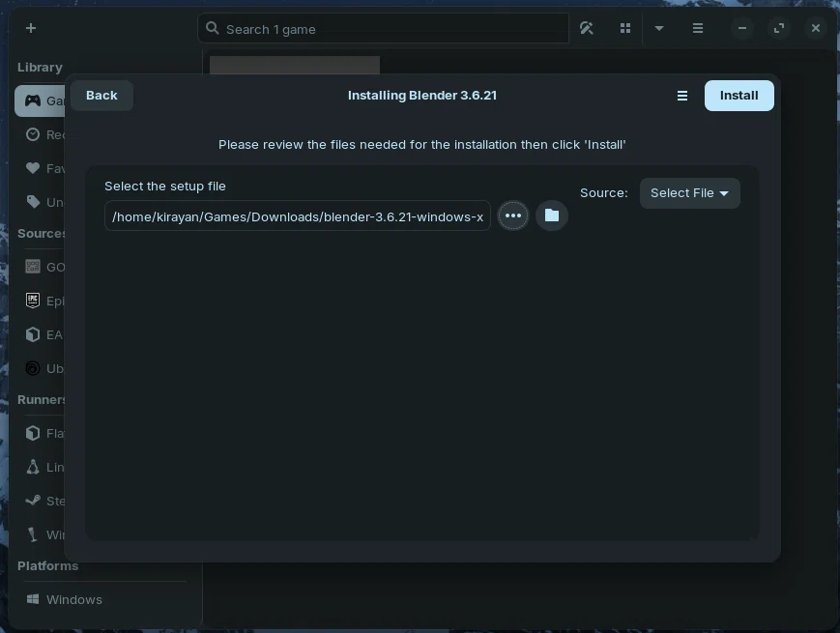Select the GOG source icon

point(33,266)
